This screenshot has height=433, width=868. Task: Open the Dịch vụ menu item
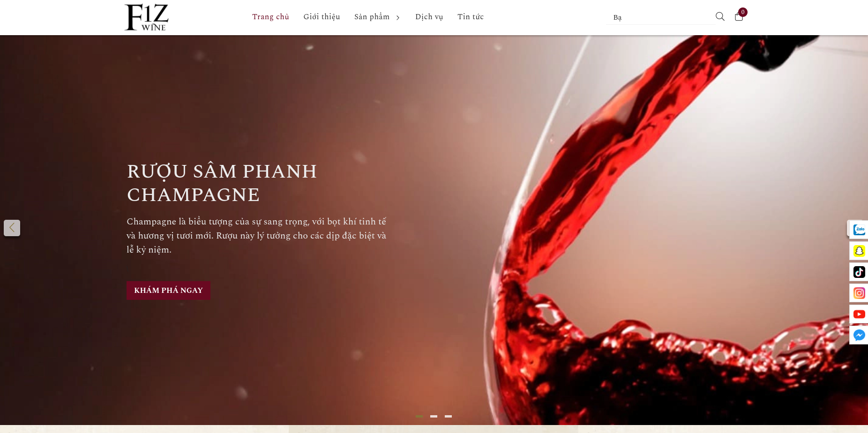click(429, 17)
